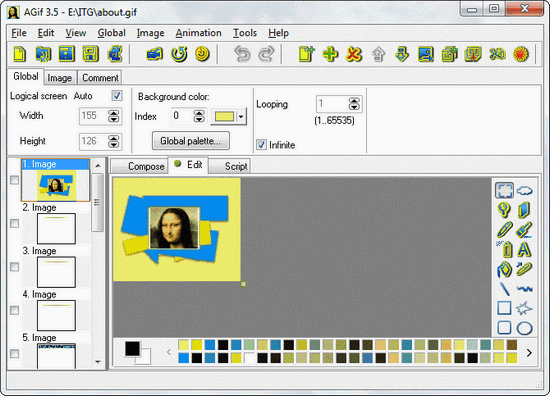
Task: Click the red sun-burst toolbar icon
Action: click(x=521, y=54)
